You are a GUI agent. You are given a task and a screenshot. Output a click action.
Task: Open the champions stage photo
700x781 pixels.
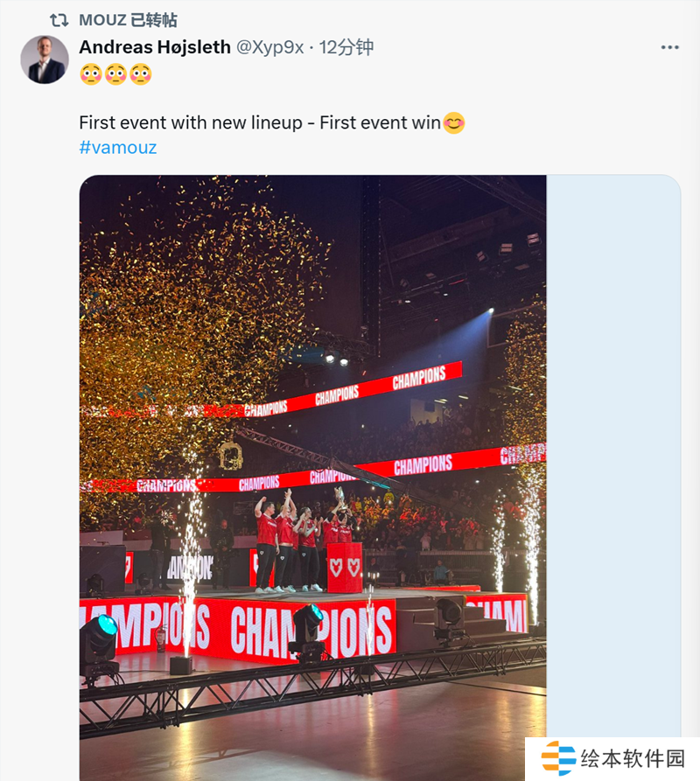click(x=312, y=350)
